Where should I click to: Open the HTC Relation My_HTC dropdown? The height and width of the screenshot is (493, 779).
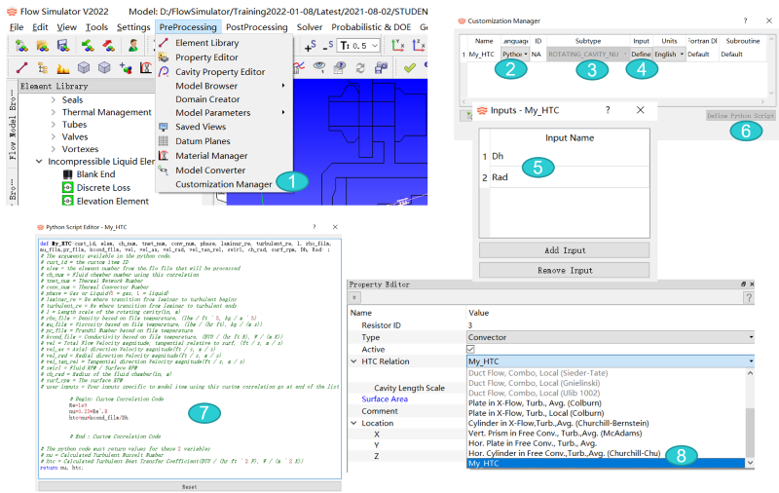click(x=611, y=361)
